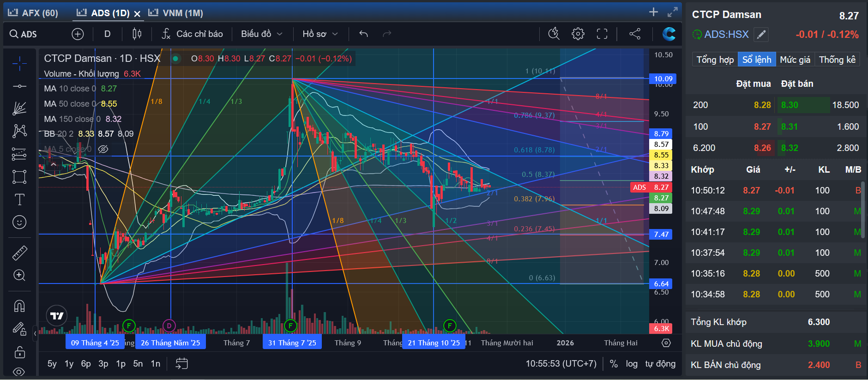
Task: Select the Sổ lệnh tab
Action: (x=757, y=60)
